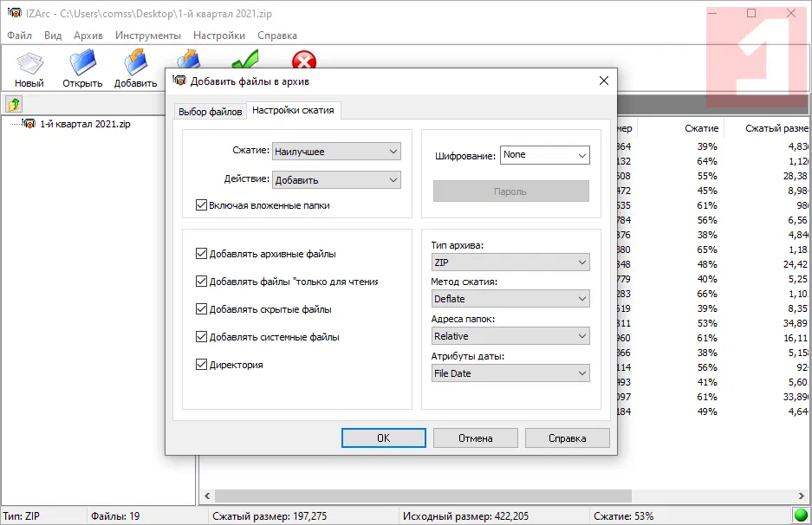Select 1-й квартал 2021.zip tree item
Viewport: 812px width, 525px height.
pyautogui.click(x=85, y=124)
